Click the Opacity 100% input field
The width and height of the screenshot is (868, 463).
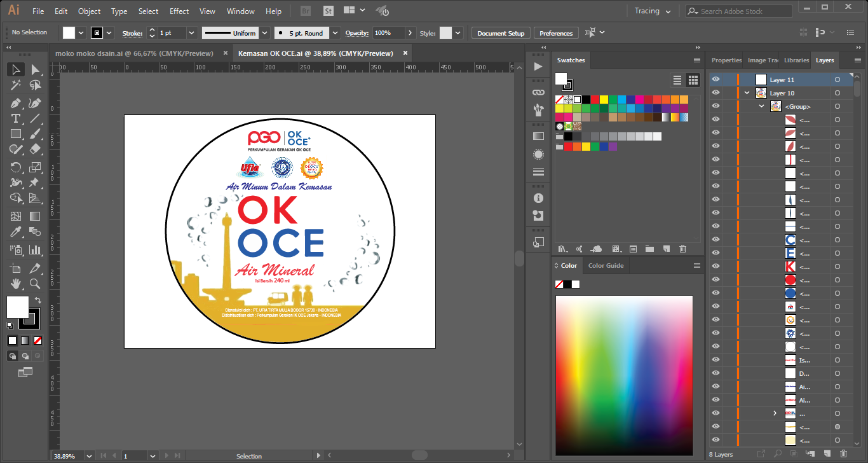(388, 32)
